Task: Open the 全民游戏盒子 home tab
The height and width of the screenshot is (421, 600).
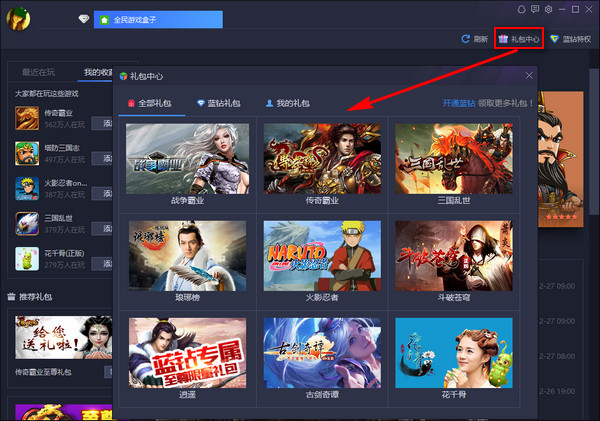Action: pos(158,20)
